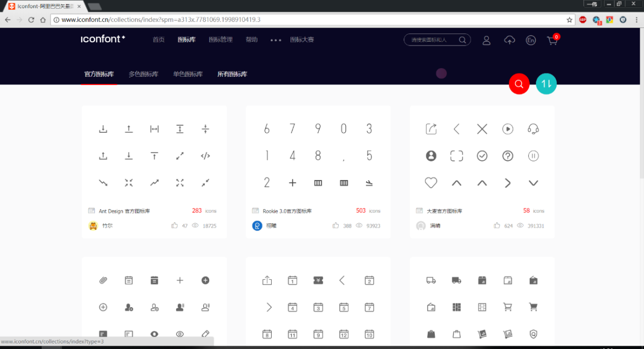644x349 pixels.
Task: Select the first tab with red underline
Action: click(x=99, y=74)
